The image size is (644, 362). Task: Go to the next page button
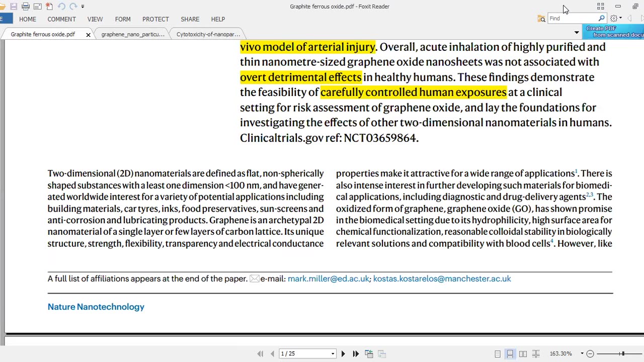pyautogui.click(x=343, y=354)
